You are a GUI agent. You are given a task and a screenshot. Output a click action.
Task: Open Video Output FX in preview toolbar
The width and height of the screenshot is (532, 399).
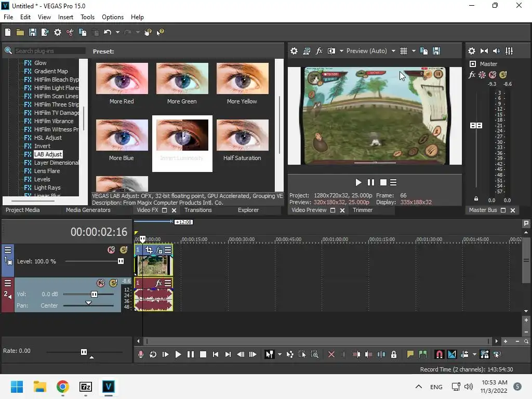pos(319,51)
